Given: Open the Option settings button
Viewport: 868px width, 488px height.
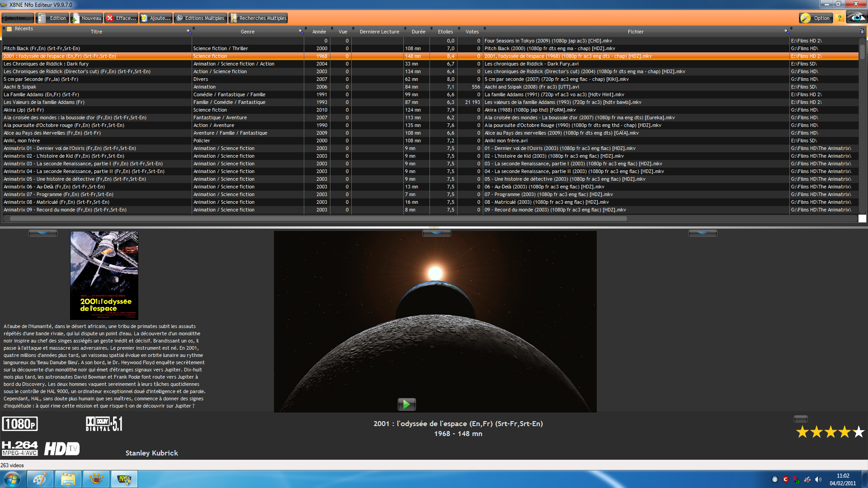Looking at the screenshot, I should coord(816,18).
